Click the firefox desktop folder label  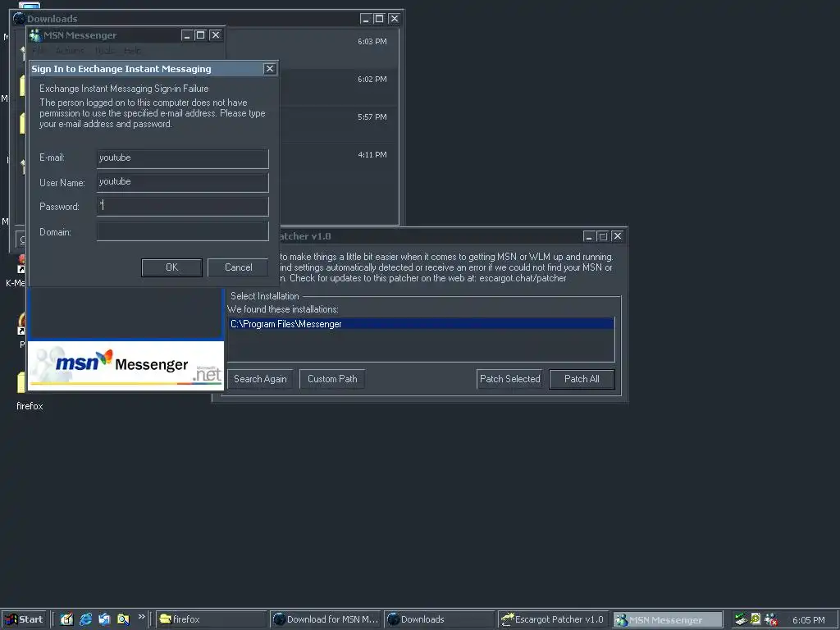(x=30, y=406)
